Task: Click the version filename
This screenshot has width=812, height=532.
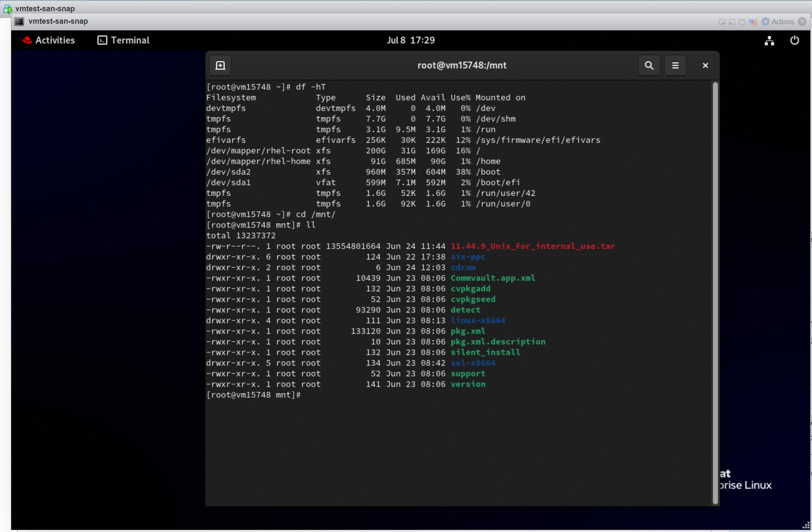Action: (x=468, y=384)
